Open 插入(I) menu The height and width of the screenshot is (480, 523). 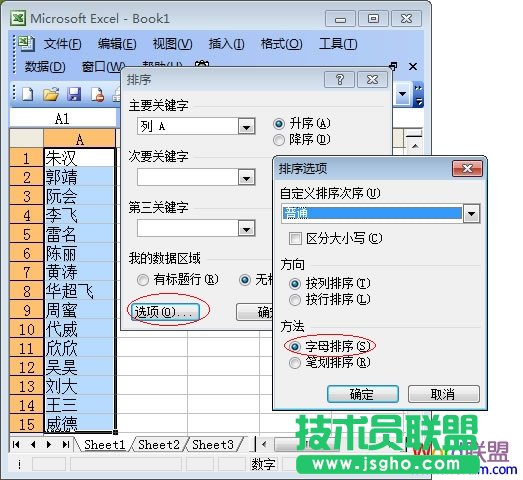click(x=226, y=44)
